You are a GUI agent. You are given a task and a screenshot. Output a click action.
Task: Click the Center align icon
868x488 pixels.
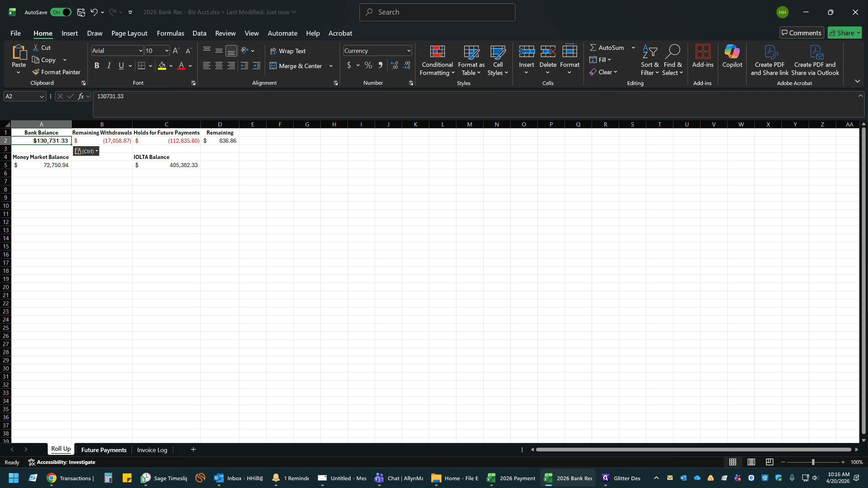(219, 66)
